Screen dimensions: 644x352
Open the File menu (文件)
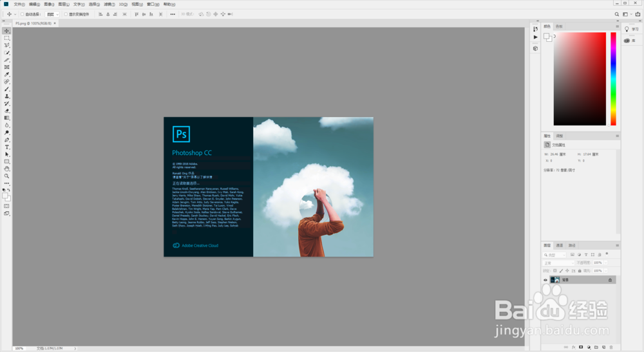click(x=19, y=4)
